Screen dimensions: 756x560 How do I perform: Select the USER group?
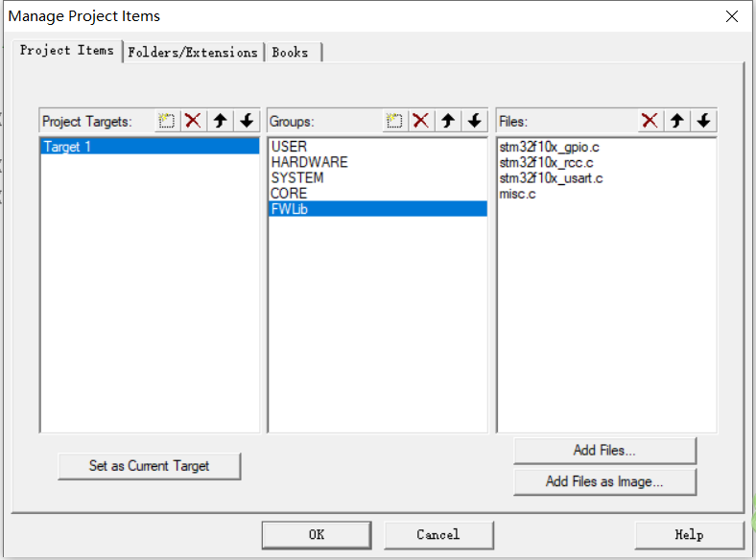[377, 147]
